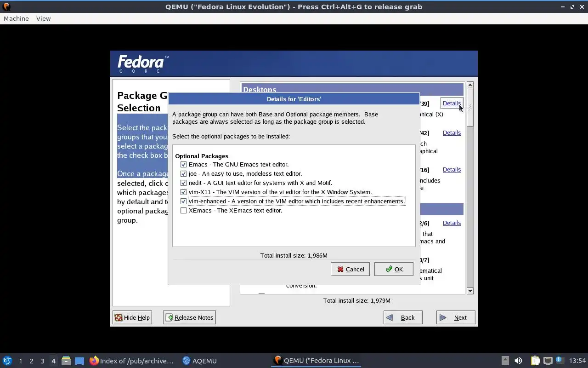
Task: Click the 13:54 clock in taskbar
Action: pyautogui.click(x=577, y=361)
